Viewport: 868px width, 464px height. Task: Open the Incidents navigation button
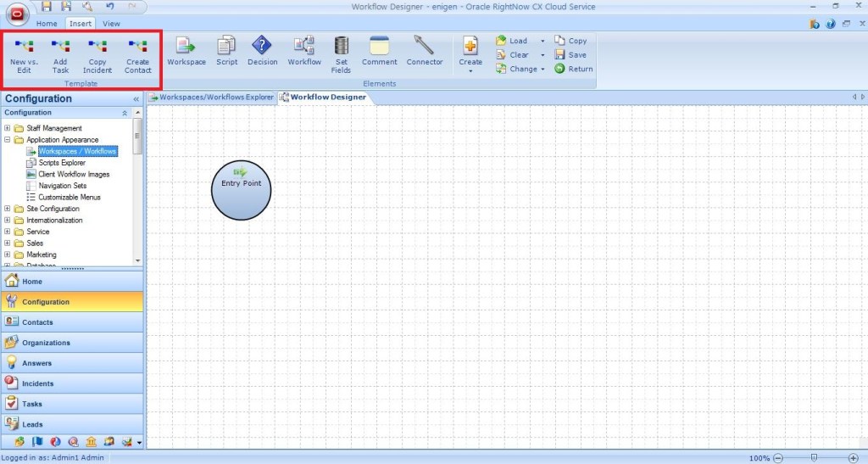[71, 383]
